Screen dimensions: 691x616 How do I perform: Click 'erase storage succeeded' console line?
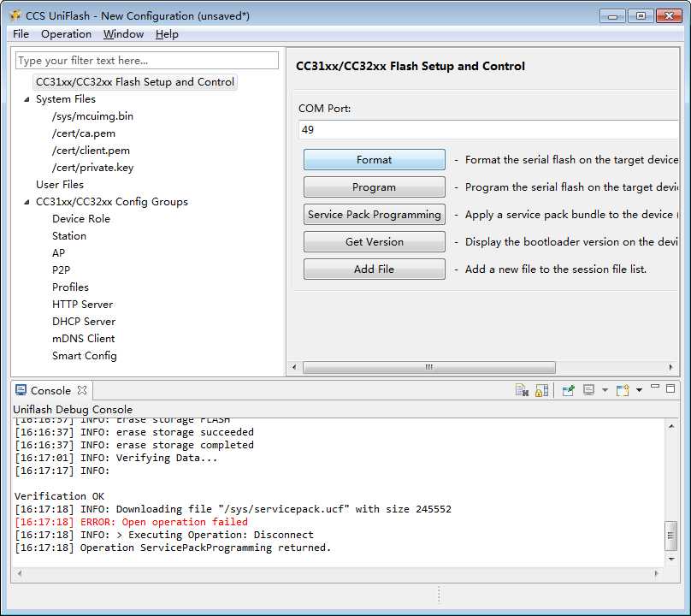click(134, 432)
